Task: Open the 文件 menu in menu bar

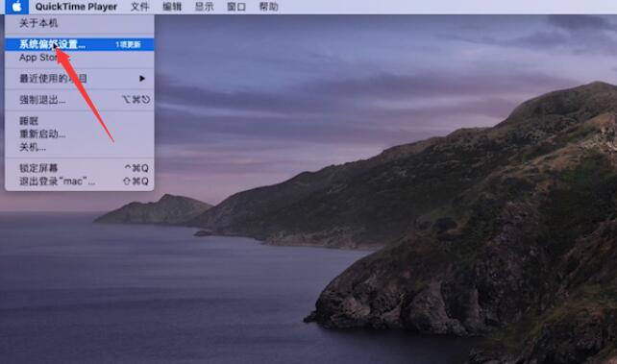Action: click(x=139, y=7)
